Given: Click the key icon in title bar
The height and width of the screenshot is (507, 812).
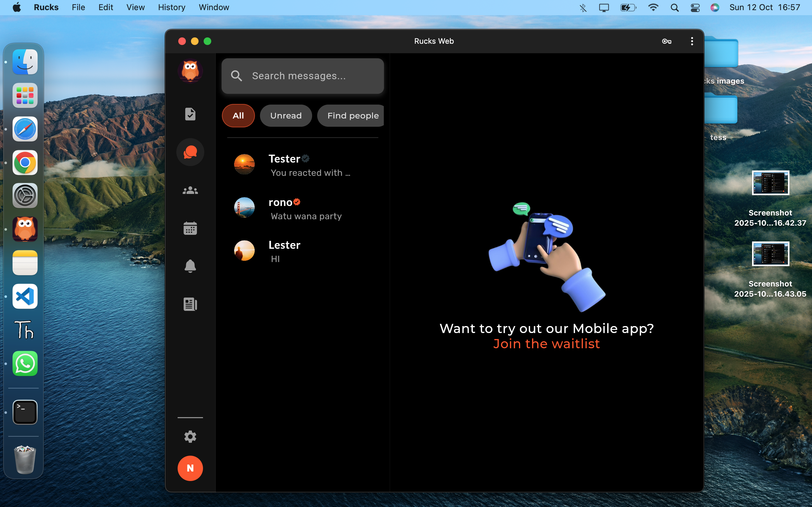Looking at the screenshot, I should (x=666, y=41).
